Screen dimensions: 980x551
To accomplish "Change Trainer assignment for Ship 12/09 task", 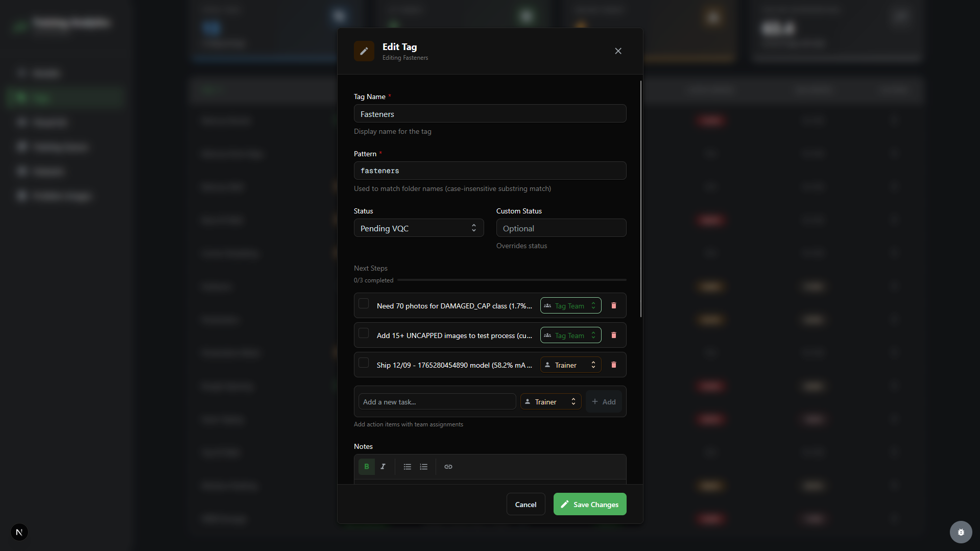I will pyautogui.click(x=570, y=365).
